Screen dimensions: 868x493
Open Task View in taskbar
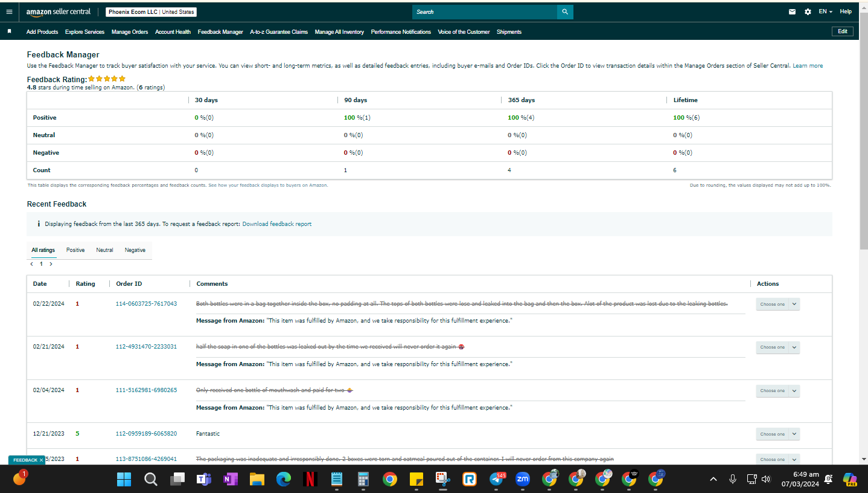(177, 480)
